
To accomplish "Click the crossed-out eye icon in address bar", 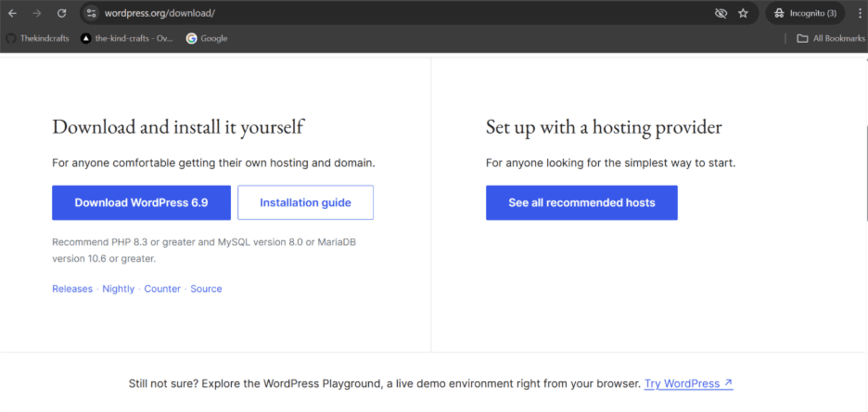I will pyautogui.click(x=721, y=13).
